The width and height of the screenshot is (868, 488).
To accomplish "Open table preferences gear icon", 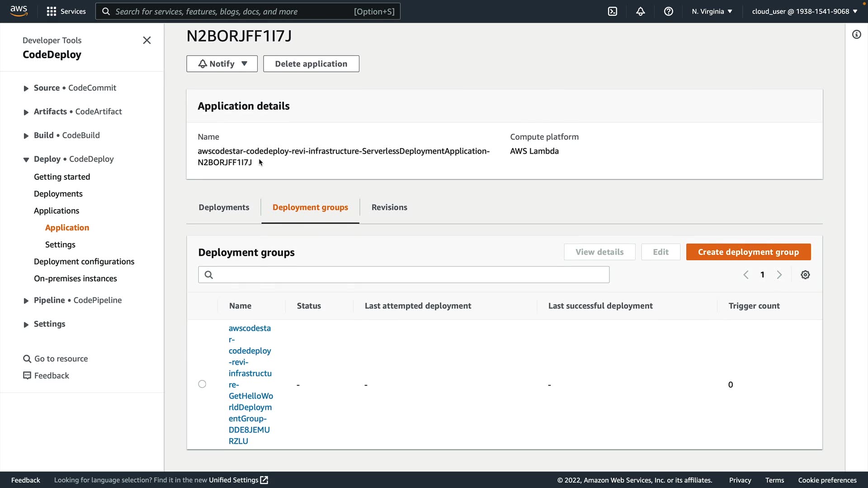I will pyautogui.click(x=805, y=275).
